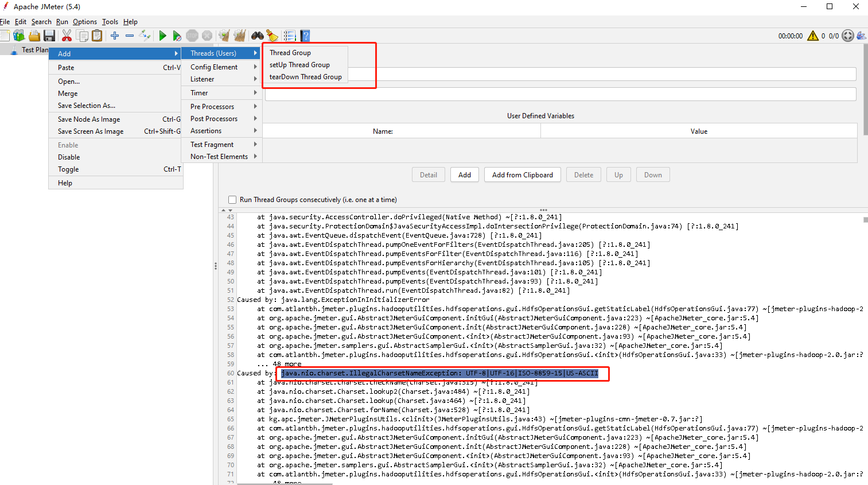Select Open... in the context menu
This screenshot has height=485, width=868.
point(115,82)
